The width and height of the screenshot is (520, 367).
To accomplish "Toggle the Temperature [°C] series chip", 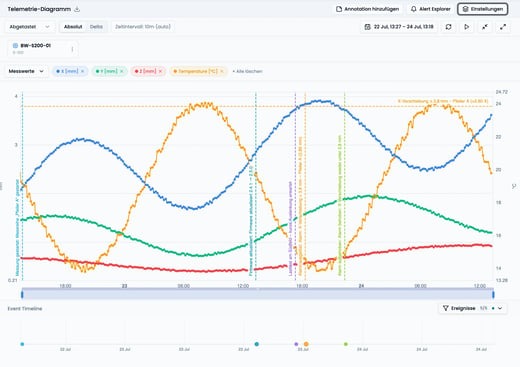I will click(x=195, y=71).
